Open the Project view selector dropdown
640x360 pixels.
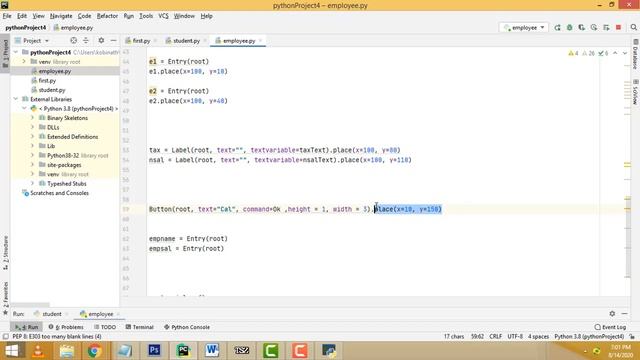click(x=32, y=40)
